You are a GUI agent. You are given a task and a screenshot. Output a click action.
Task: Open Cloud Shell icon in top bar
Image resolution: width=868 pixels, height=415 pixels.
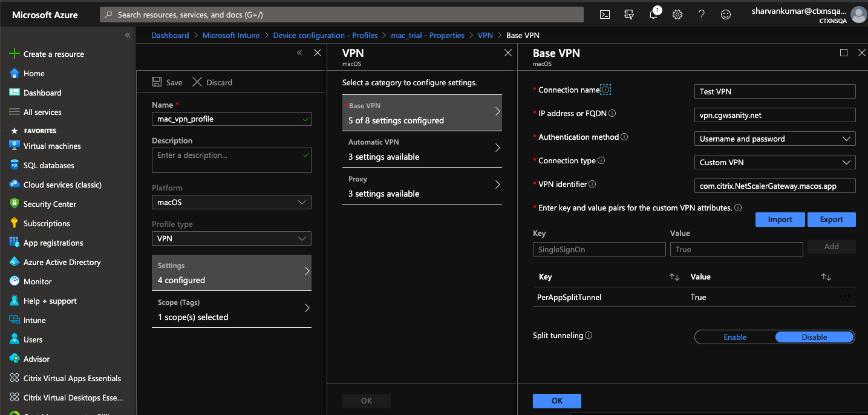point(604,15)
